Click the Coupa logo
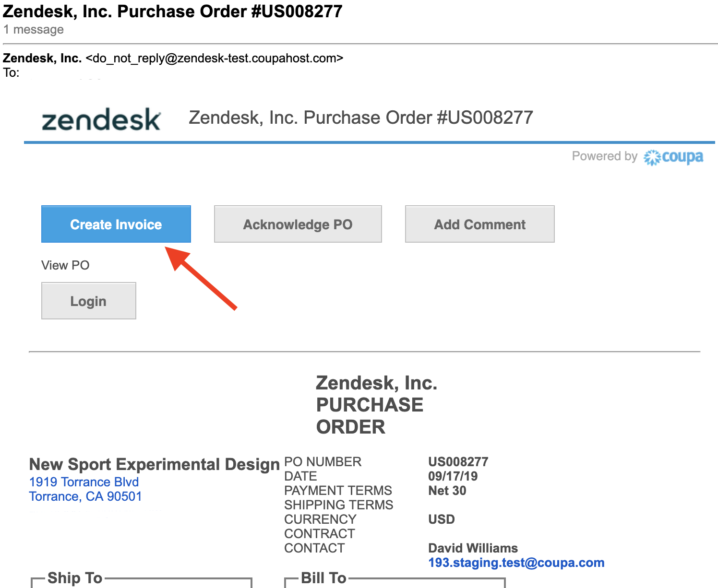Screen dimensions: 718x588 pos(673,157)
